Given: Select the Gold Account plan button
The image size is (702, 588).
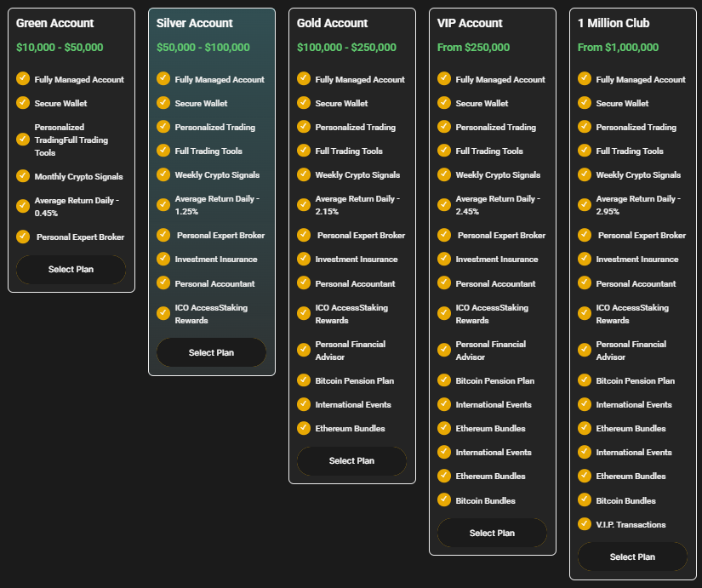Looking at the screenshot, I should point(351,460).
